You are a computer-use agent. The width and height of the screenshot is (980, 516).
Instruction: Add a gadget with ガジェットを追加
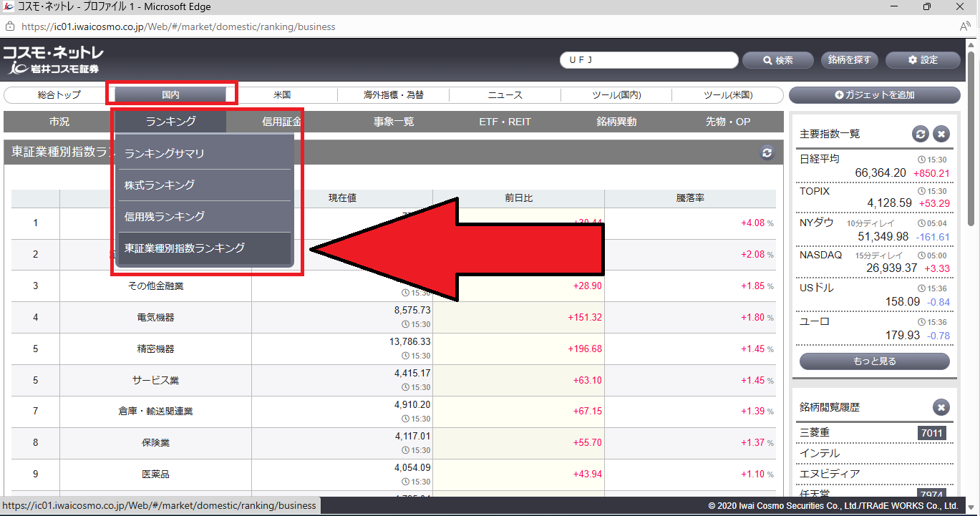pyautogui.click(x=875, y=94)
